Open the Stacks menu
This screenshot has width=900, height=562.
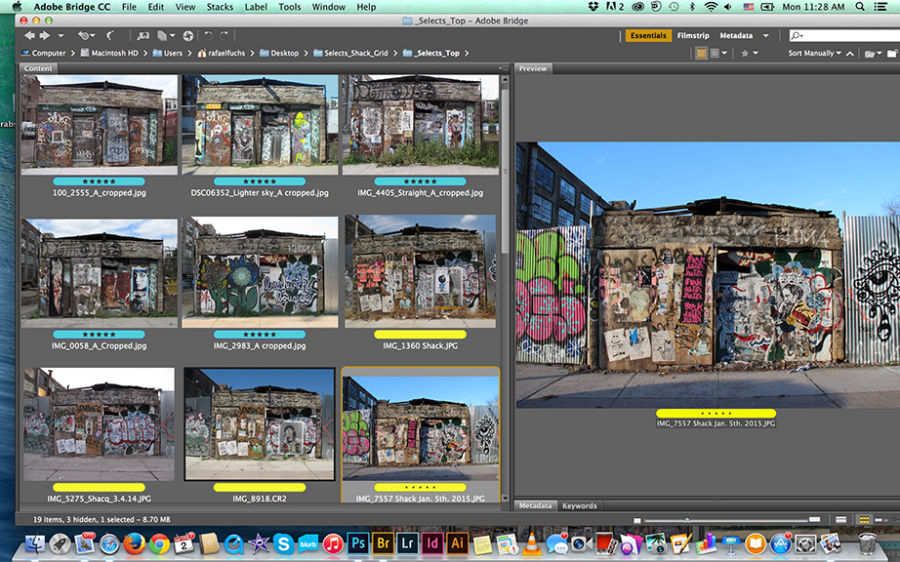pyautogui.click(x=219, y=7)
